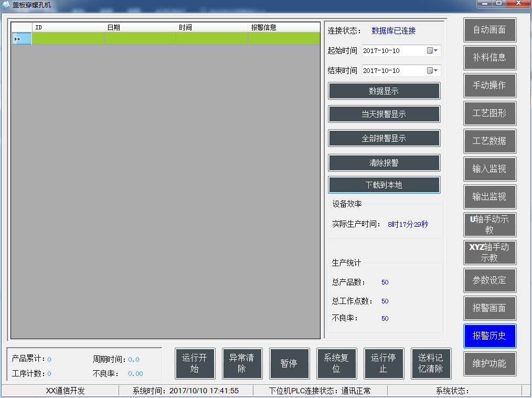
Task: View 补料信息 (refill information)
Action: tap(490, 58)
